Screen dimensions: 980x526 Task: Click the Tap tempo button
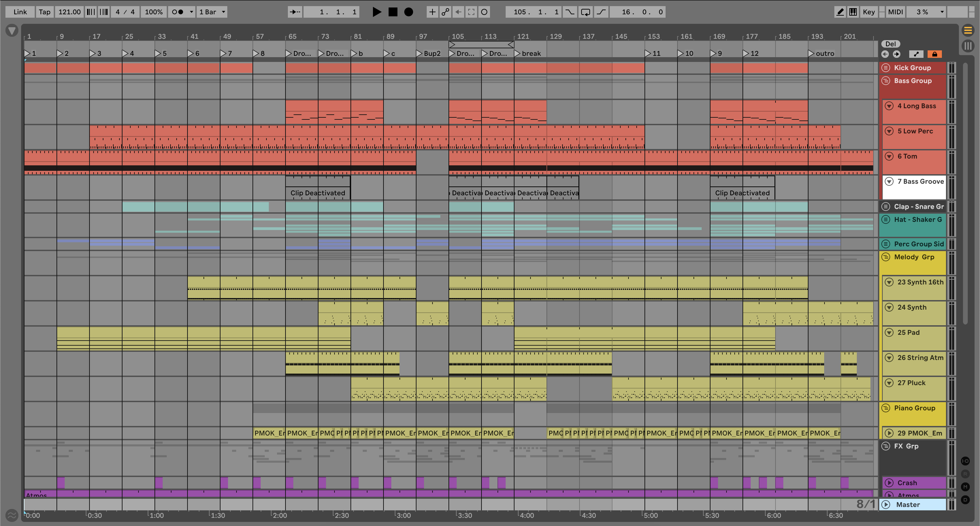(45, 12)
